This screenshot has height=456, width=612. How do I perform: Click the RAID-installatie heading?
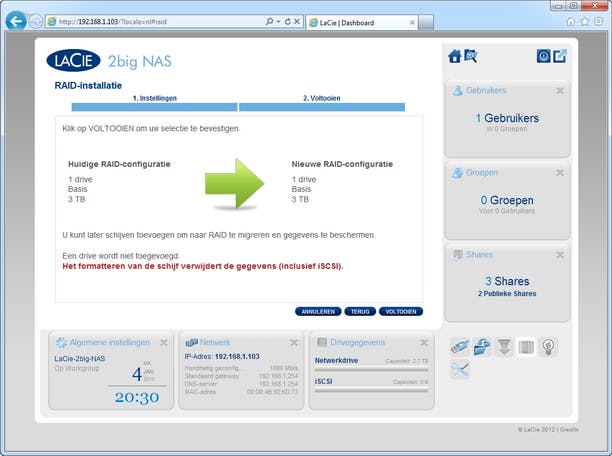[x=88, y=86]
